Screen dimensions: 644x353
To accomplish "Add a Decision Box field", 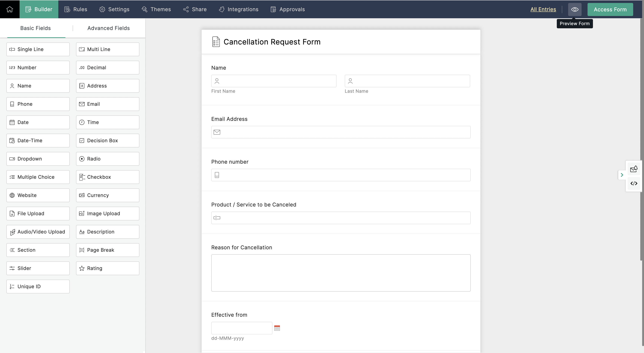I will point(108,140).
